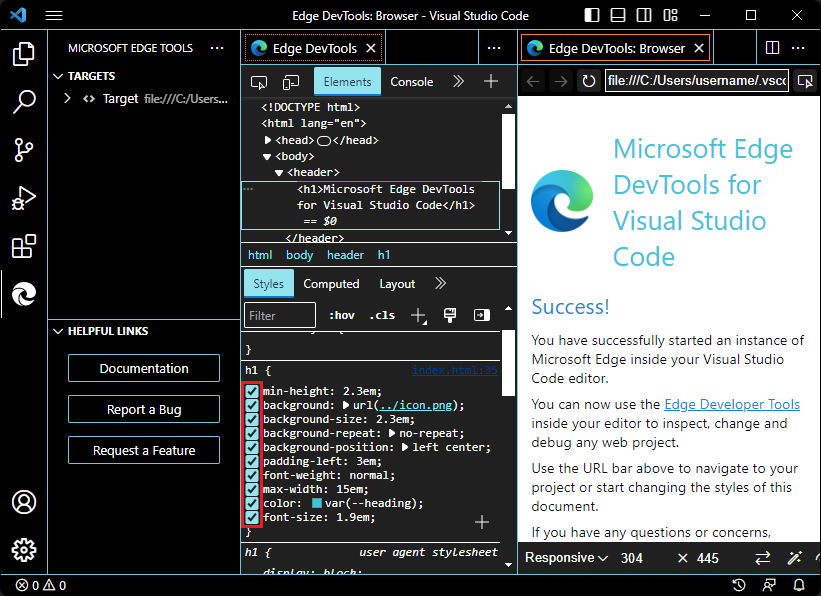Toggle off the padding-left: 3em property
Image resolution: width=821 pixels, height=596 pixels.
click(x=252, y=460)
